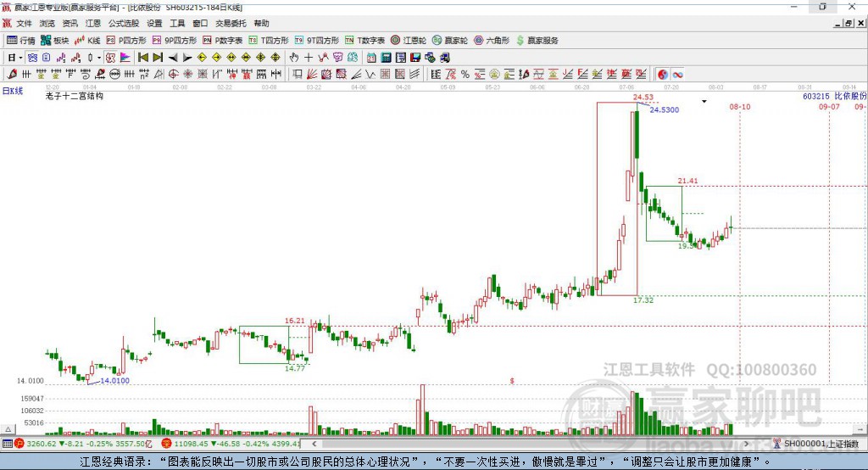Open the P数字表 tool
Image resolution: width=868 pixels, height=470 pixels.
click(223, 41)
